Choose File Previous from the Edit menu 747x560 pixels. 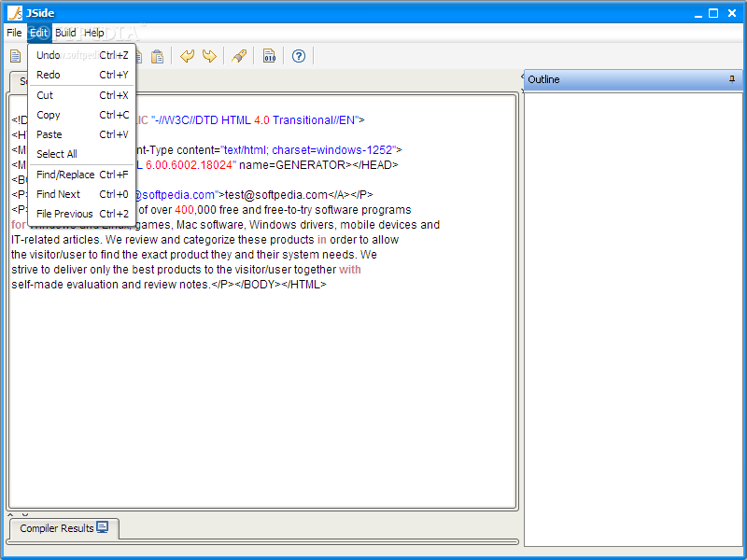[x=82, y=214]
